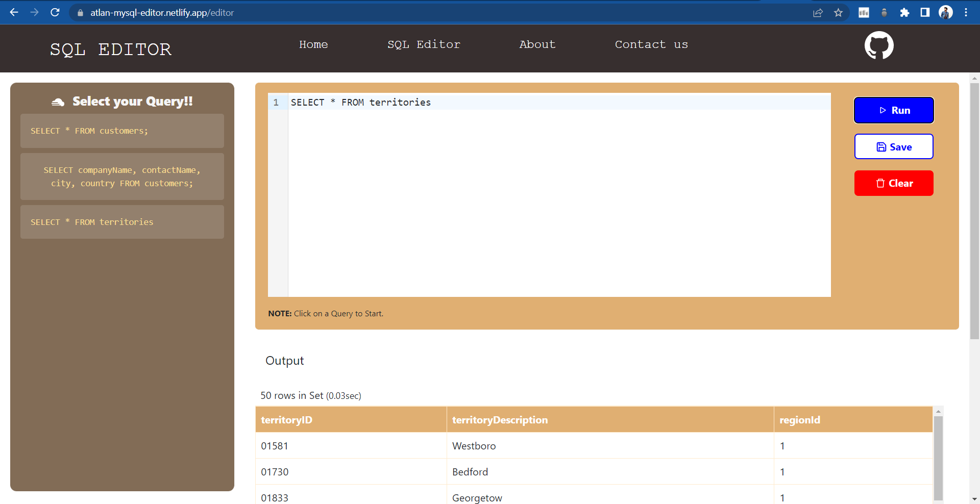Click the trash icon on the Clear button
The width and height of the screenshot is (980, 504).
pos(880,183)
